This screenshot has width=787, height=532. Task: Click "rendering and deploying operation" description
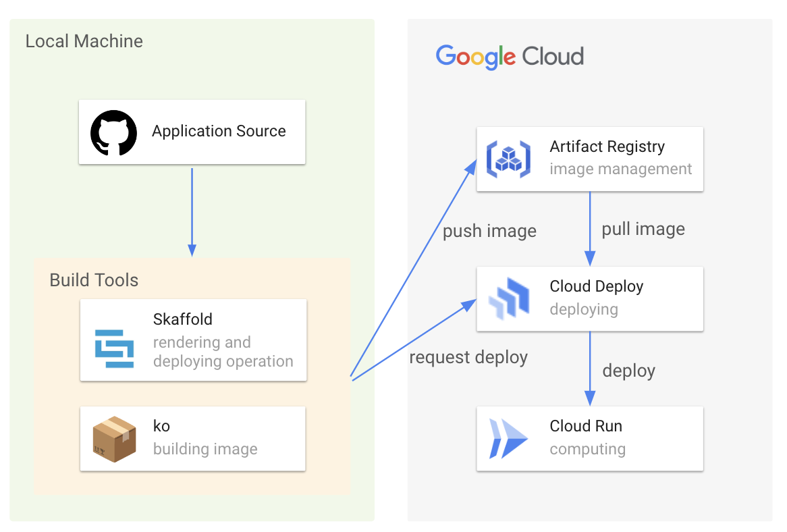click(223, 351)
